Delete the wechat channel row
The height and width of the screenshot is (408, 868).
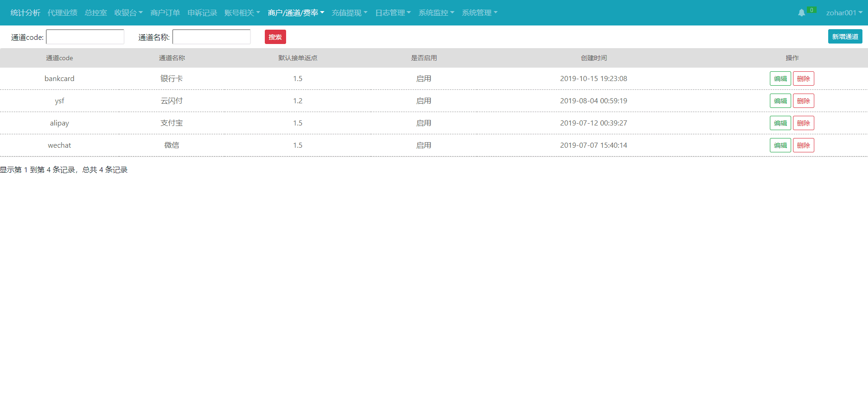tap(803, 145)
